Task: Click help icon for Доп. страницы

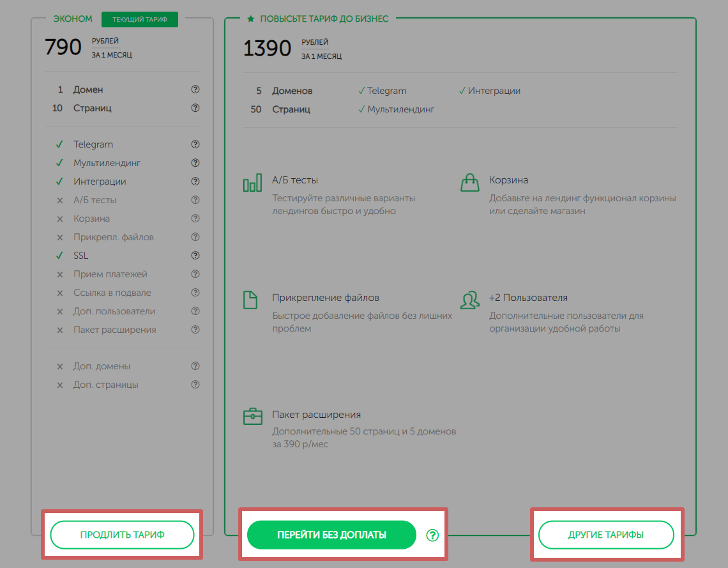Action: tap(195, 385)
